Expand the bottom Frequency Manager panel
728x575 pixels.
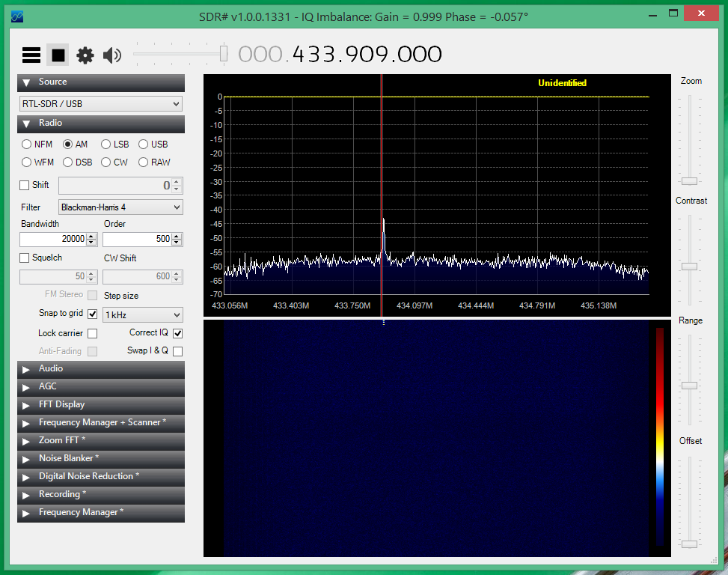coord(101,513)
